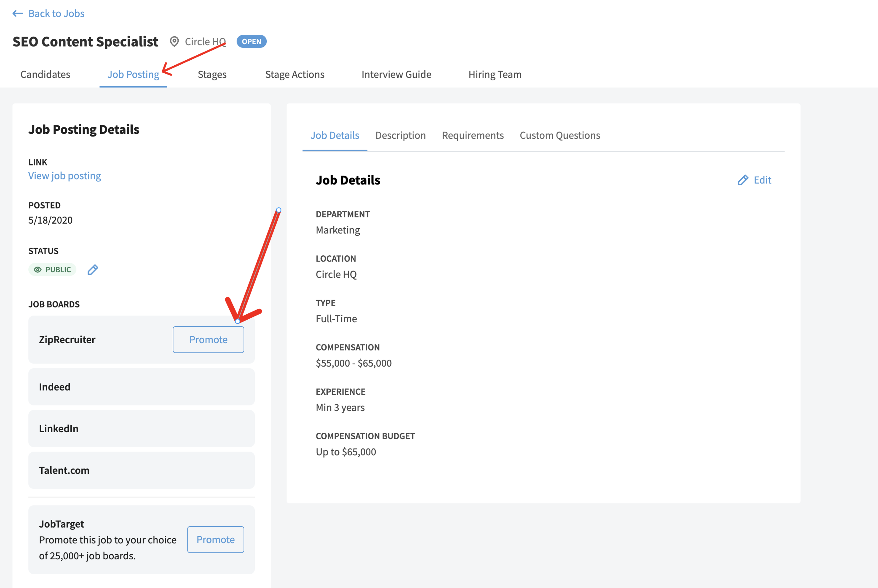Select the Indeed job board row
This screenshot has height=588, width=878.
coord(141,387)
